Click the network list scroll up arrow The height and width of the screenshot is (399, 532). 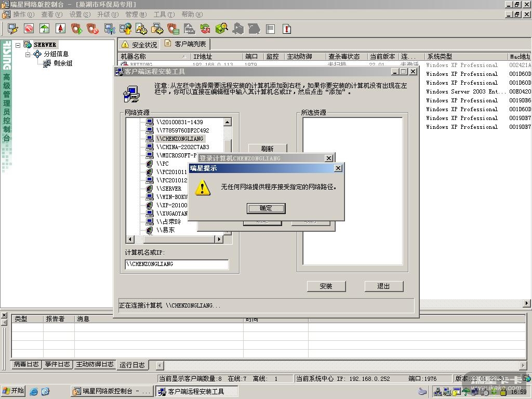(228, 122)
